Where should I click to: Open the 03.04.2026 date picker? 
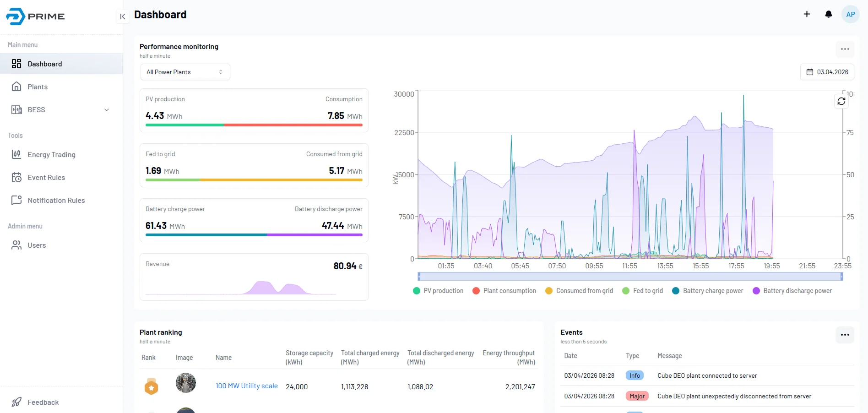coord(827,72)
